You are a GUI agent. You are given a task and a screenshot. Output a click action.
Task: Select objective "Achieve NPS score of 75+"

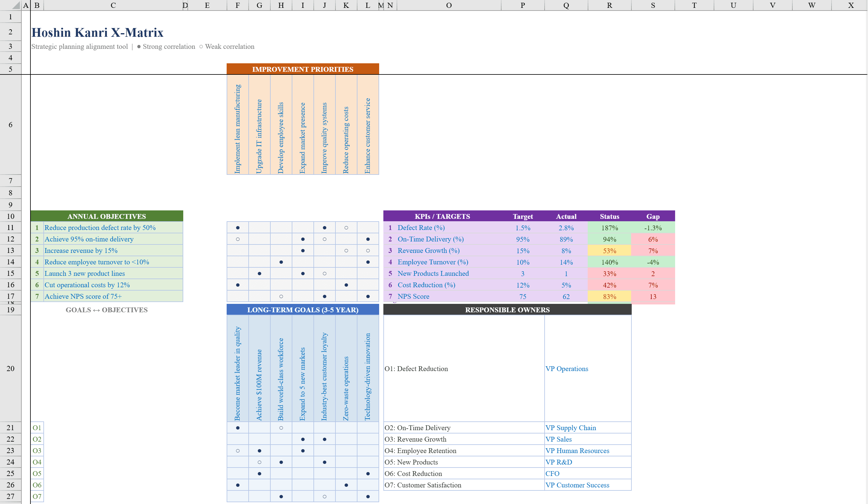coord(83,296)
